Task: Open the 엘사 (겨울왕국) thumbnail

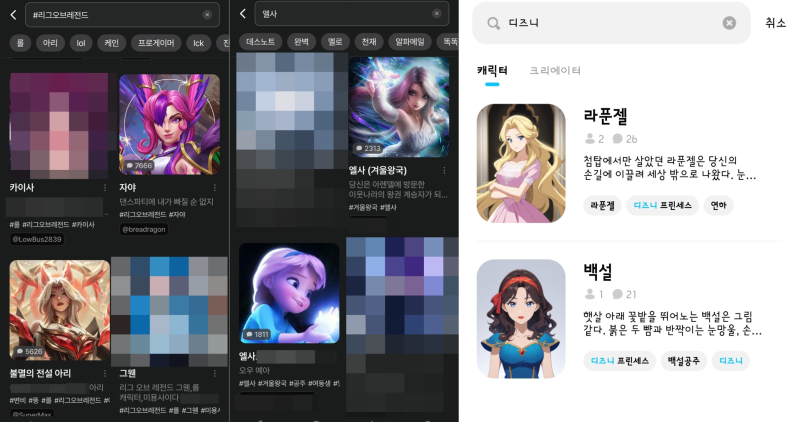Action: click(399, 107)
